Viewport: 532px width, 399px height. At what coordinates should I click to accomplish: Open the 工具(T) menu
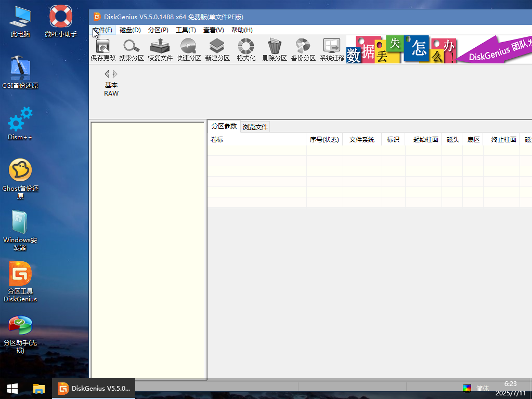coord(186,30)
